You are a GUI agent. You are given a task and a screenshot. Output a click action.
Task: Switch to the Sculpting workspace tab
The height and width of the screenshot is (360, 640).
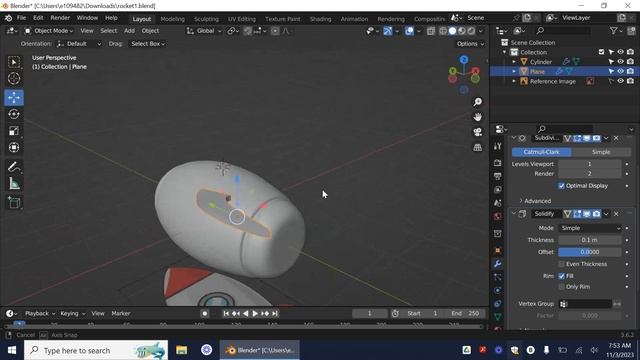tap(206, 19)
